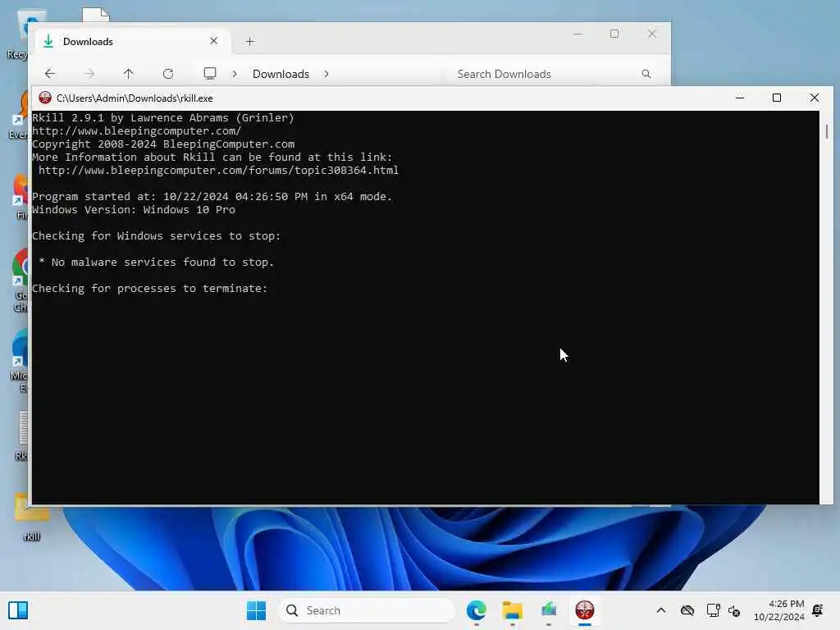Screen dimensions: 840x630
Task: Select the rkill folder on the desktop
Action: (32, 517)
